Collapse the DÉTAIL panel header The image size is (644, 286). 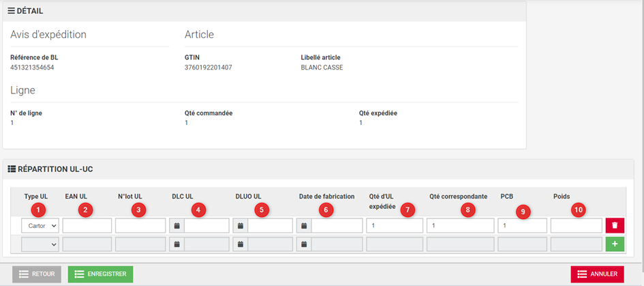click(27, 12)
